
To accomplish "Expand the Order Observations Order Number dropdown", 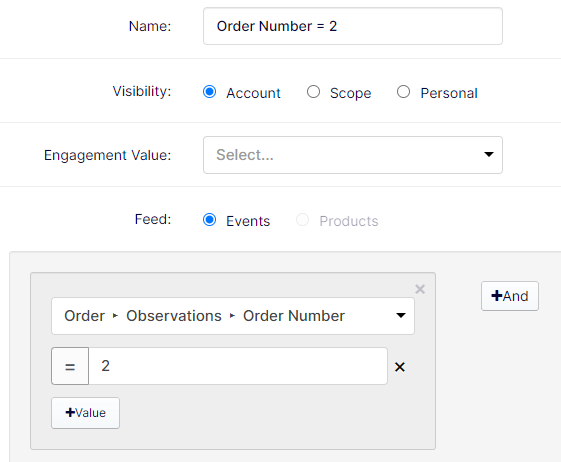I will (233, 316).
